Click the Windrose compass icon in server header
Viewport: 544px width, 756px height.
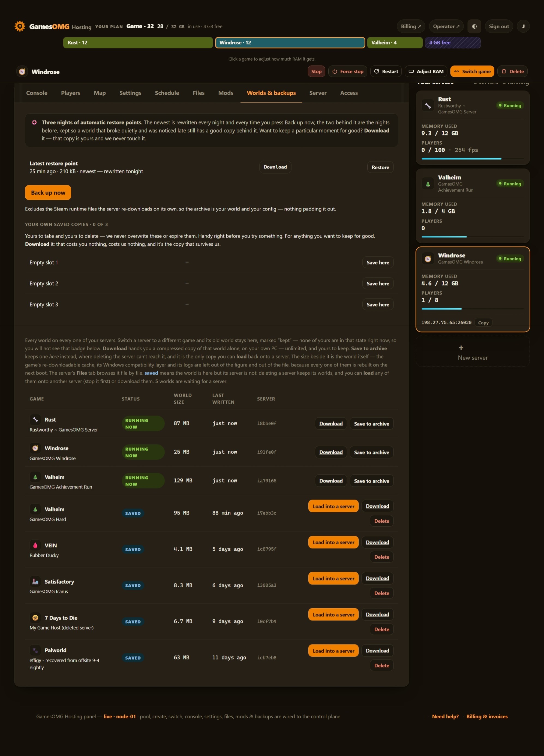click(x=22, y=72)
